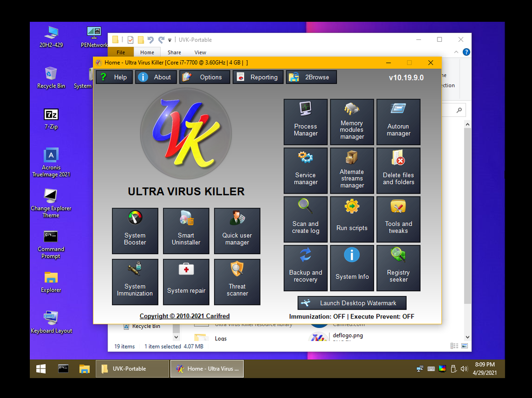This screenshot has height=398, width=532.
Task: Click the volume speaker tray icon
Action: (464, 369)
